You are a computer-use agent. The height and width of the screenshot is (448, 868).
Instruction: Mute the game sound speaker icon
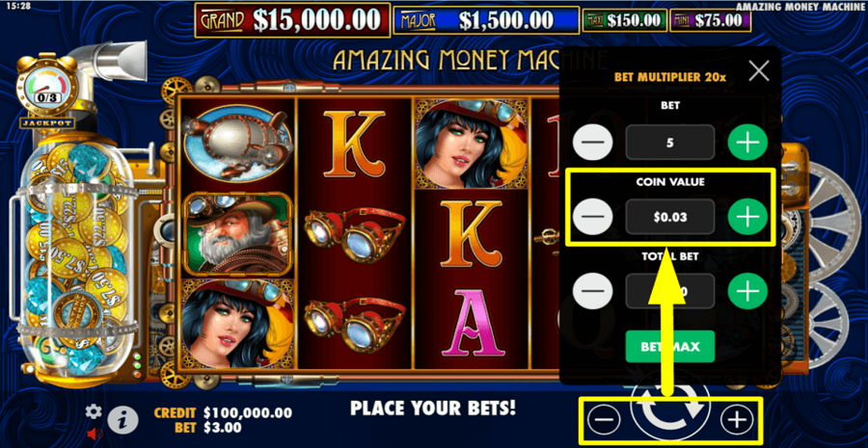(x=95, y=434)
